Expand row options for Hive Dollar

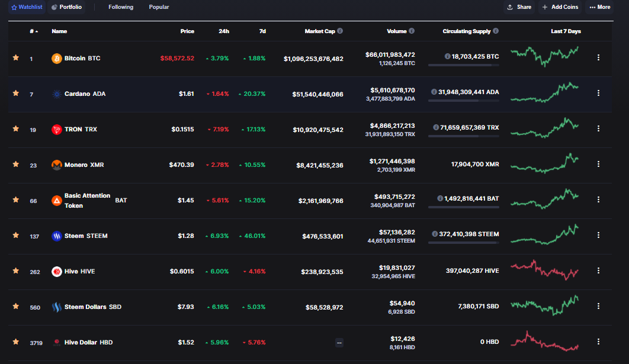(598, 342)
